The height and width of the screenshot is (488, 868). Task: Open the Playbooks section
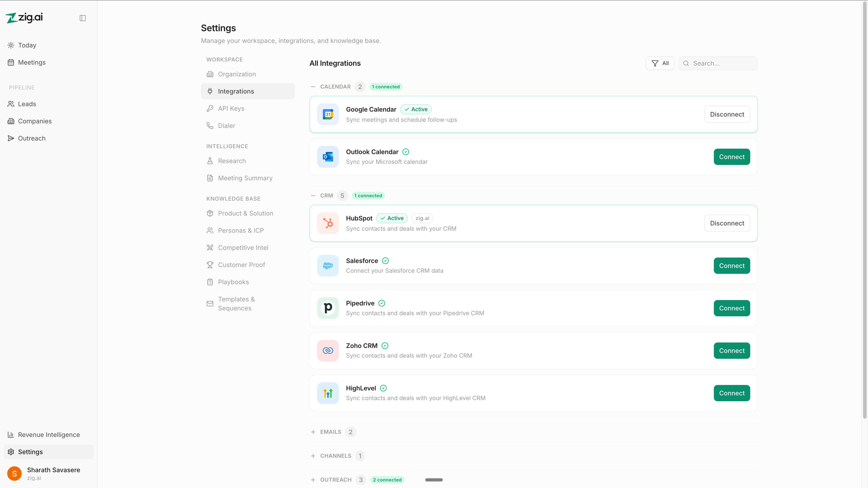pos(248,282)
